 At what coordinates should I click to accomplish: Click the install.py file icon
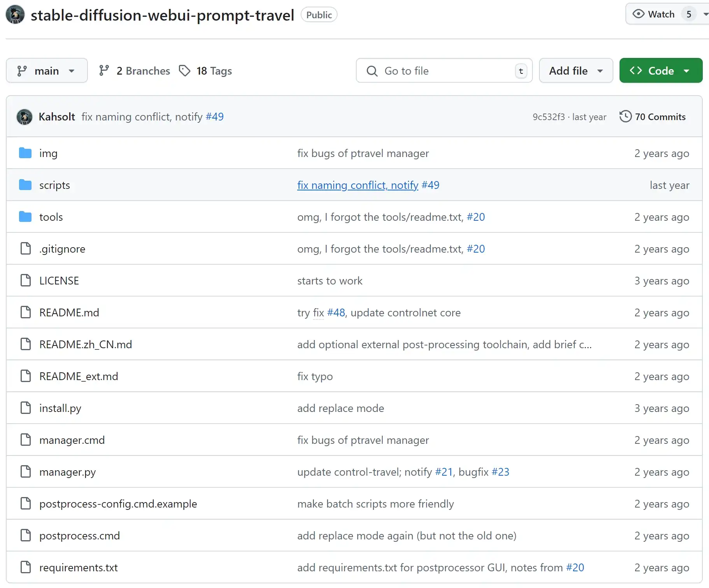point(26,408)
